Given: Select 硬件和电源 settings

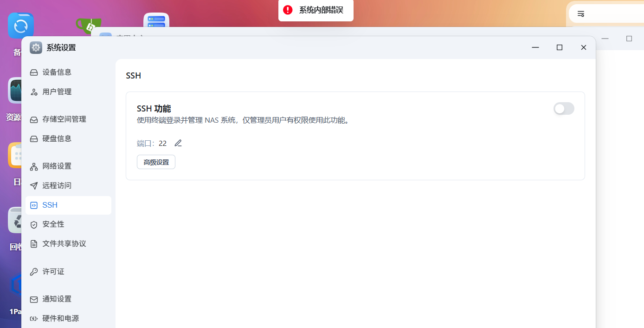Looking at the screenshot, I should [61, 318].
